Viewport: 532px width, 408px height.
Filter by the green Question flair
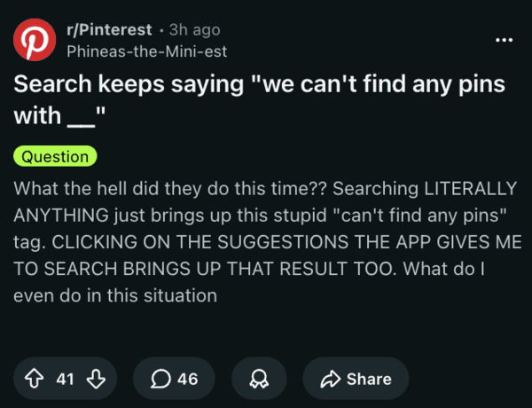pos(55,157)
